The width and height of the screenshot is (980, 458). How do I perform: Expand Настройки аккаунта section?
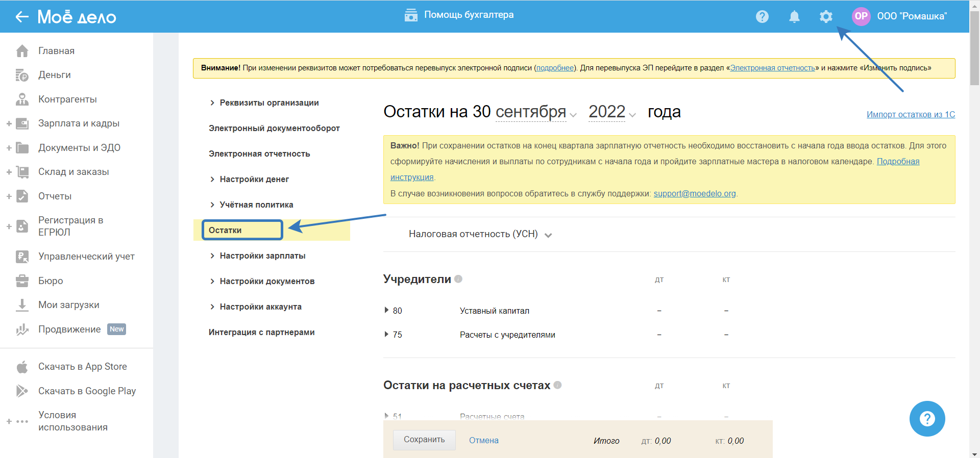[255, 307]
